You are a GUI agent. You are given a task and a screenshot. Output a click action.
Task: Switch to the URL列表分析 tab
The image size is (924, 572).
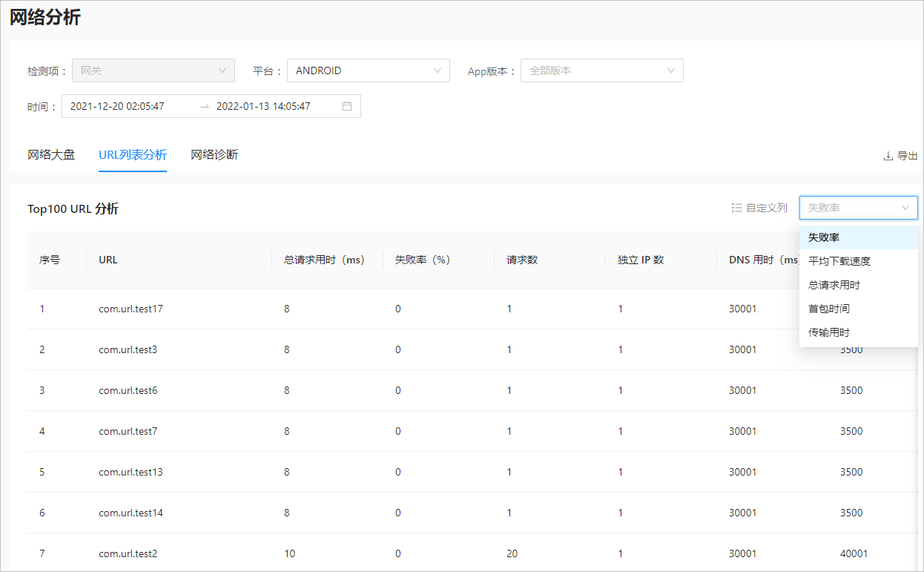tap(133, 155)
